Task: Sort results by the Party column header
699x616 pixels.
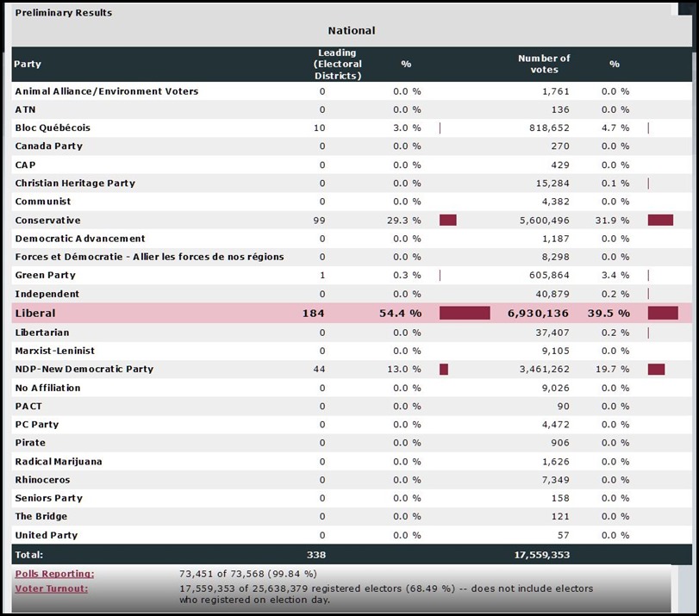Action: [x=26, y=64]
